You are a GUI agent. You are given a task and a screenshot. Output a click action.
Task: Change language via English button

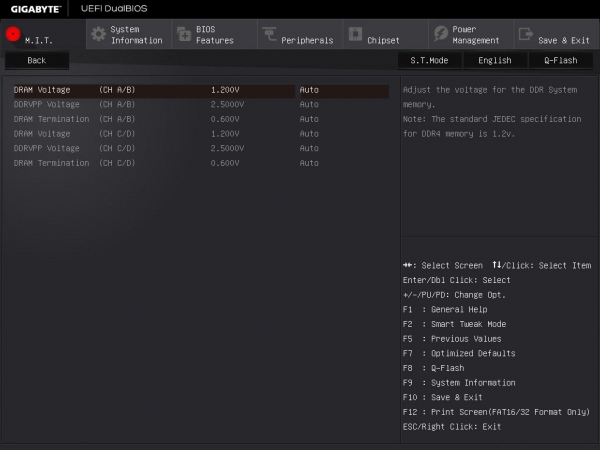tap(495, 60)
